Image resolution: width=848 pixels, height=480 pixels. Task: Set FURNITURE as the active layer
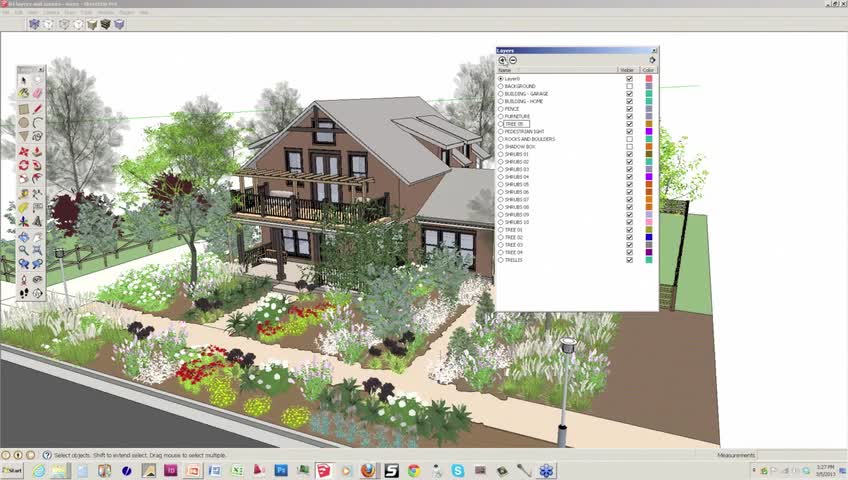click(x=500, y=116)
